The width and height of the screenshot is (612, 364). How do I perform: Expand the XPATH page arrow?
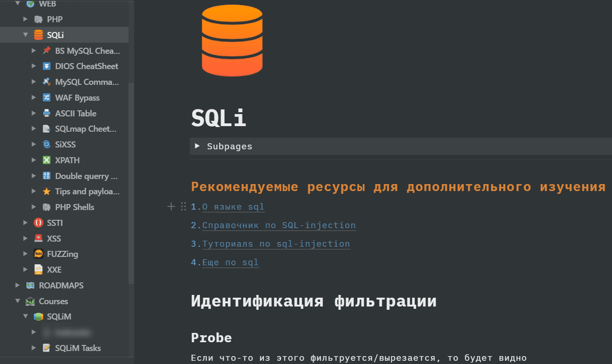click(x=34, y=160)
